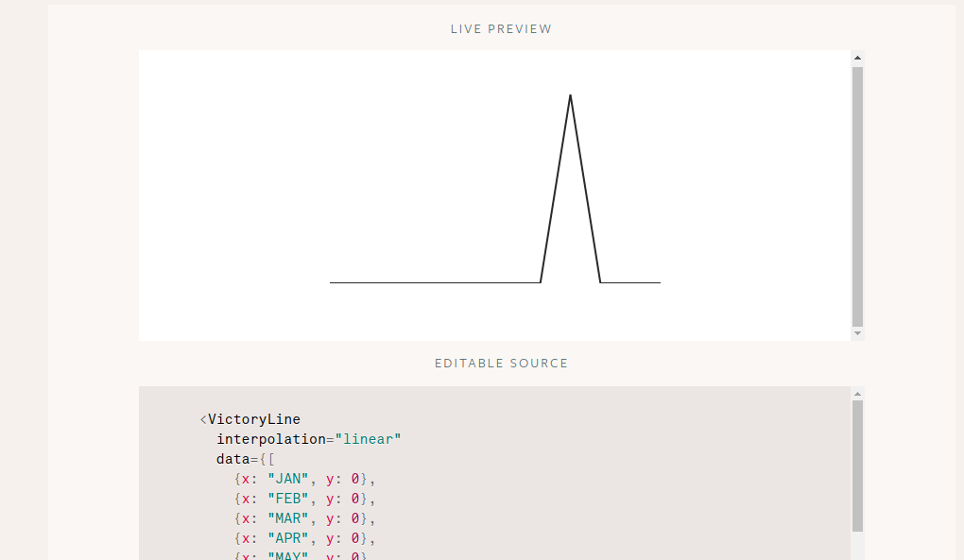
Task: Click the "MAR" string in data
Action: click(x=287, y=518)
